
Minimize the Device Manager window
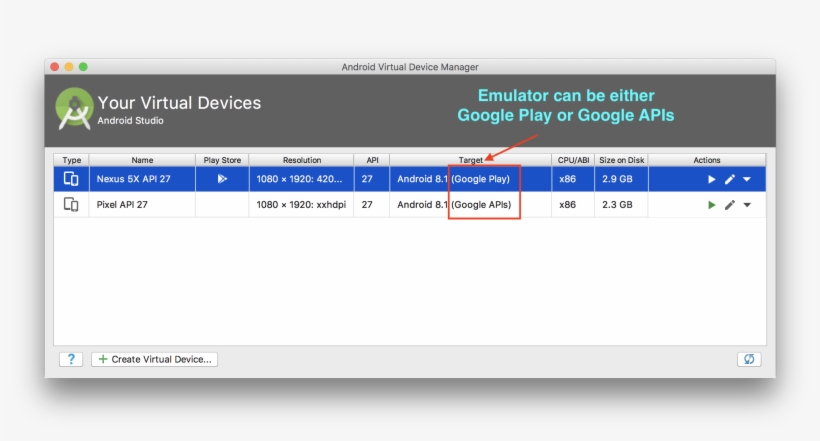pyautogui.click(x=69, y=66)
